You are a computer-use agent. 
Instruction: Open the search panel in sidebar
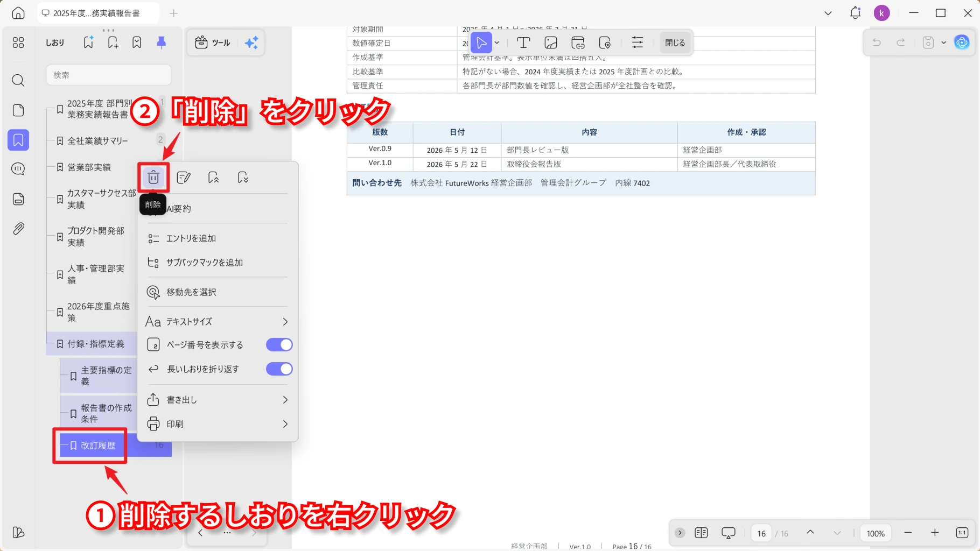[x=18, y=81]
